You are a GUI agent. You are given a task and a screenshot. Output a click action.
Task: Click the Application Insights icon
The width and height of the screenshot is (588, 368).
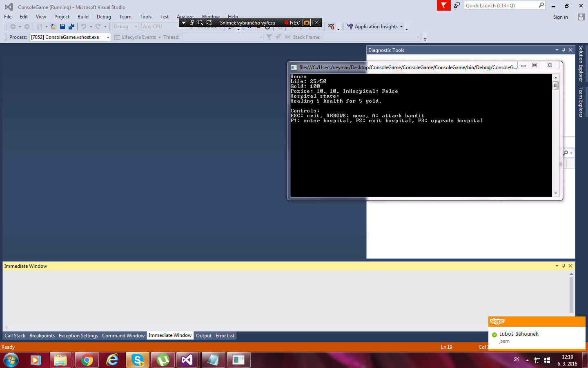click(x=350, y=27)
